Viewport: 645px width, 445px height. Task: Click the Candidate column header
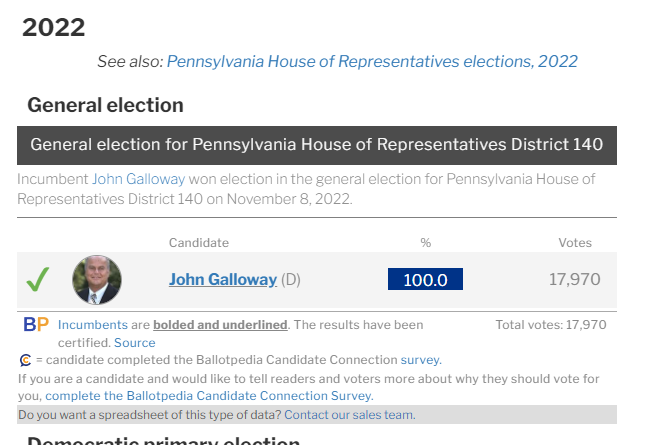(x=198, y=243)
